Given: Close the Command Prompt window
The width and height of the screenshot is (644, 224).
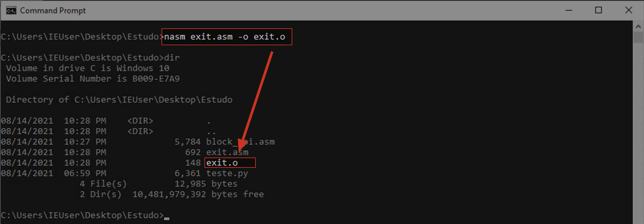Looking at the screenshot, I should 629,10.
